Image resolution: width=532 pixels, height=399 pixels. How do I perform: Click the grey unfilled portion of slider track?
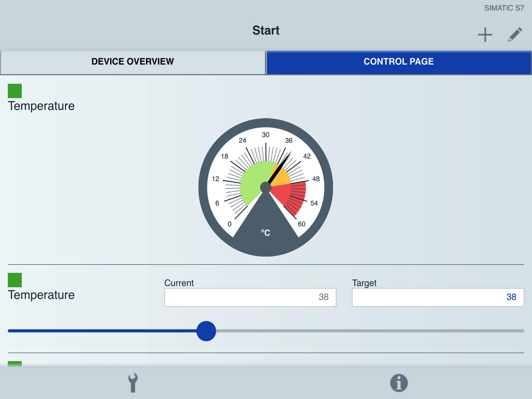[x=370, y=331]
